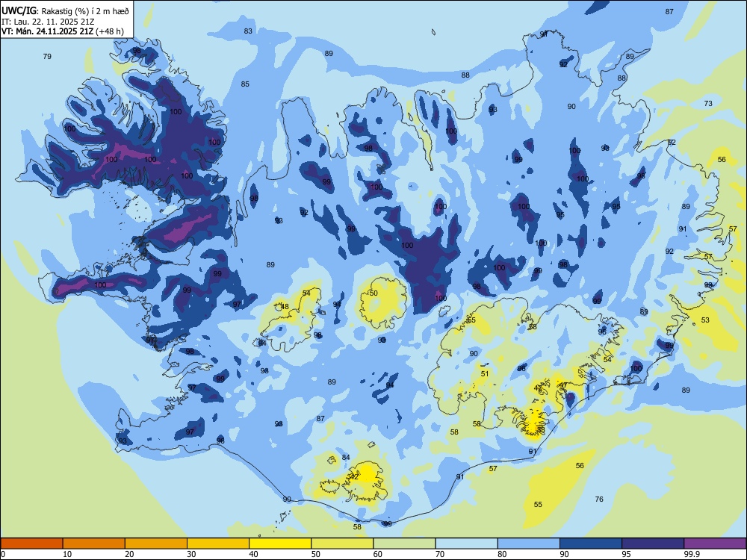747x560 pixels.
Task: Select the '83' humidity value on the map
Action: pos(248,31)
